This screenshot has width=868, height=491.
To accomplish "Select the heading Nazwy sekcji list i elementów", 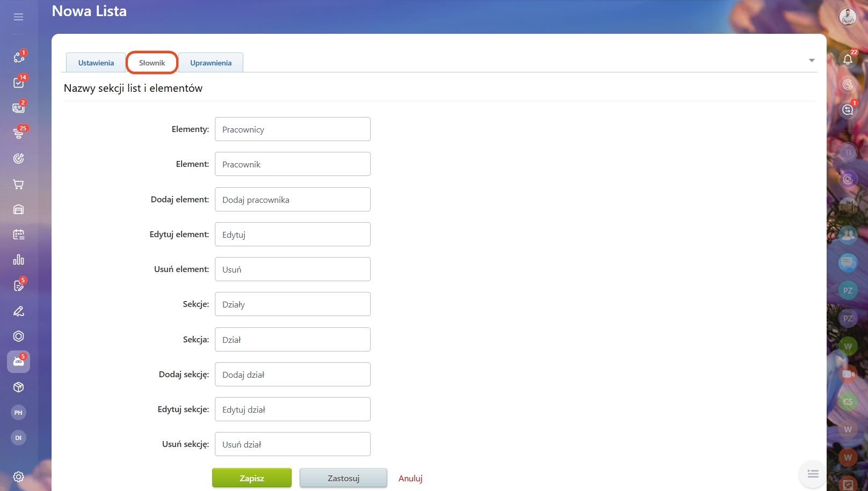I will 133,89.
